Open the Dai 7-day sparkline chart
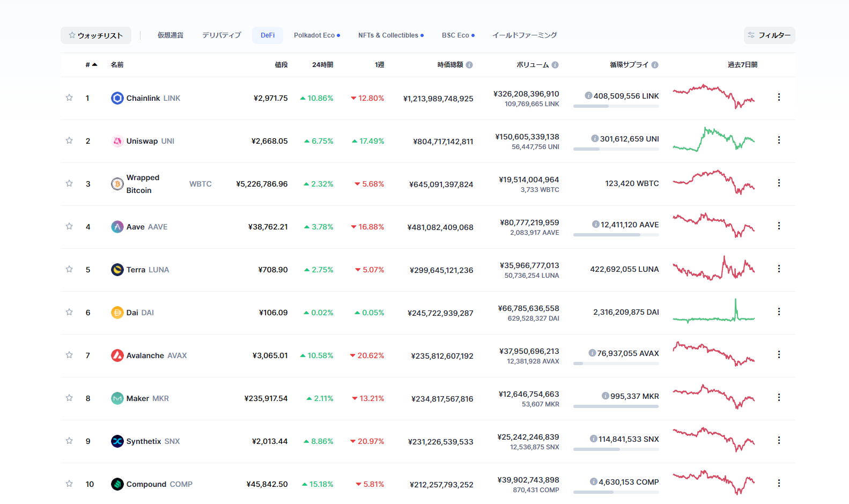The height and width of the screenshot is (504, 849). pyautogui.click(x=714, y=311)
